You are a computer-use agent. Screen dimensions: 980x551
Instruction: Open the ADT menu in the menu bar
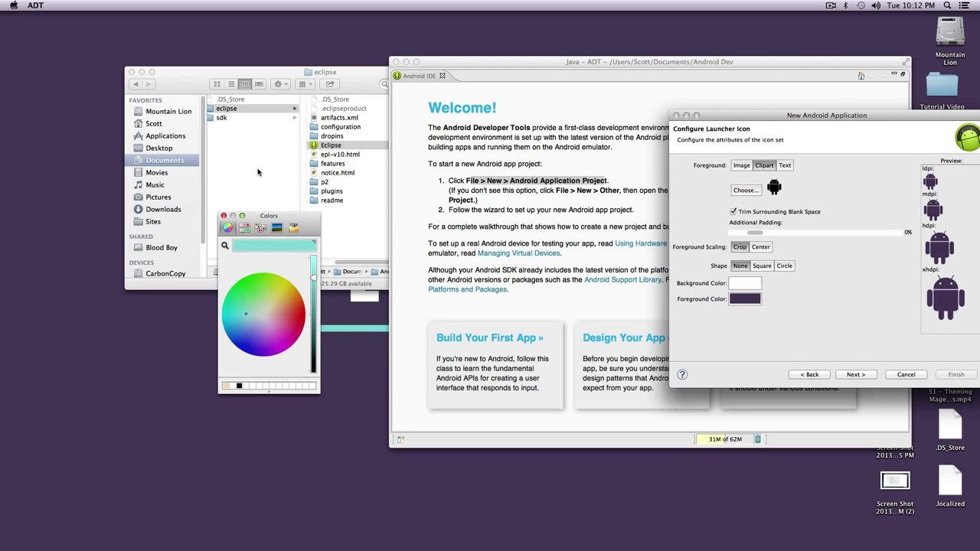click(35, 5)
